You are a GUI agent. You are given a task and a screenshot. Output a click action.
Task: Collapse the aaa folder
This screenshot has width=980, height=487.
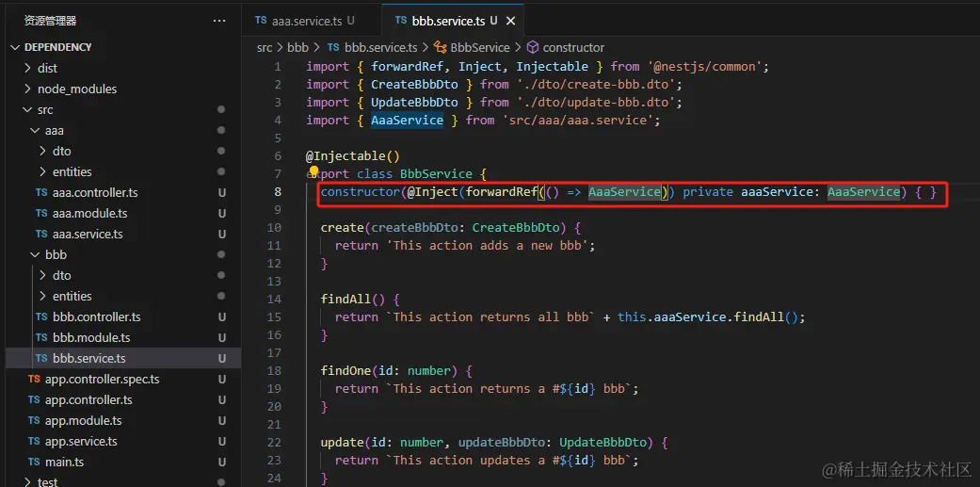click(55, 131)
